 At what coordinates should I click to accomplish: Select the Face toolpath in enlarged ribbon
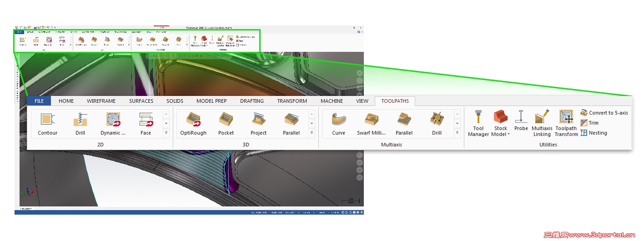click(146, 124)
